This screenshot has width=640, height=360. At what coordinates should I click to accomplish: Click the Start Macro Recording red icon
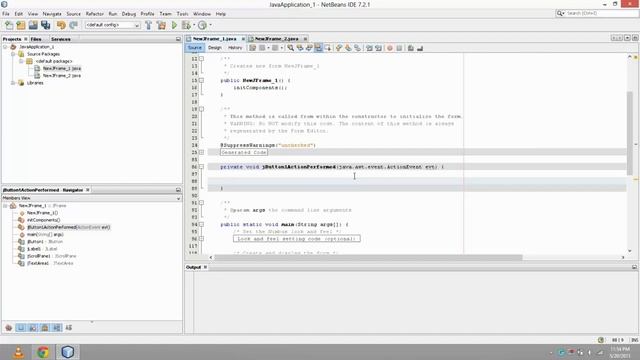[x=389, y=48]
